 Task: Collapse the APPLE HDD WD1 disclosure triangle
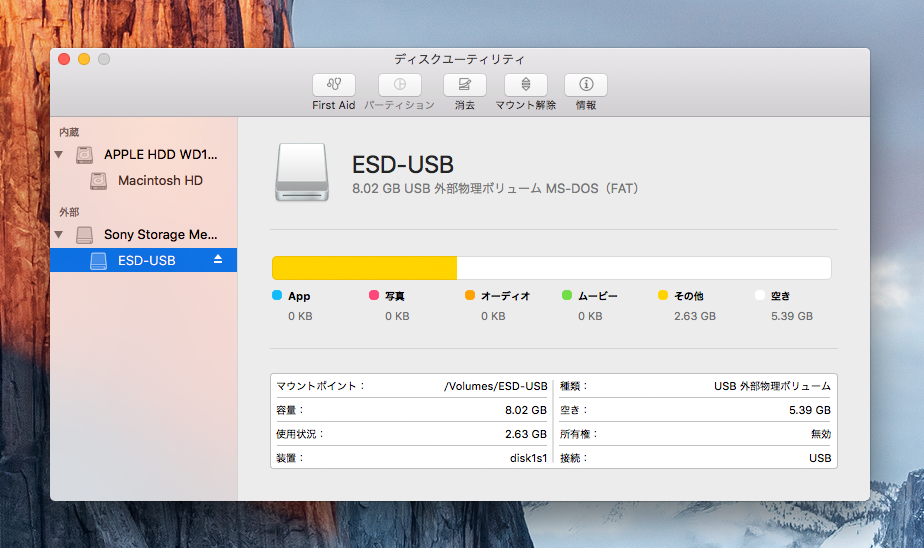pyautogui.click(x=59, y=155)
